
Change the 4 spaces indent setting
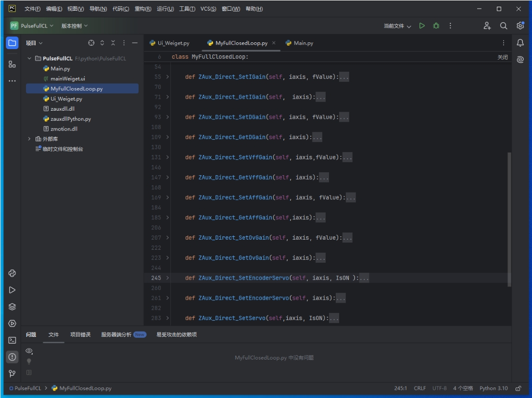pos(463,388)
